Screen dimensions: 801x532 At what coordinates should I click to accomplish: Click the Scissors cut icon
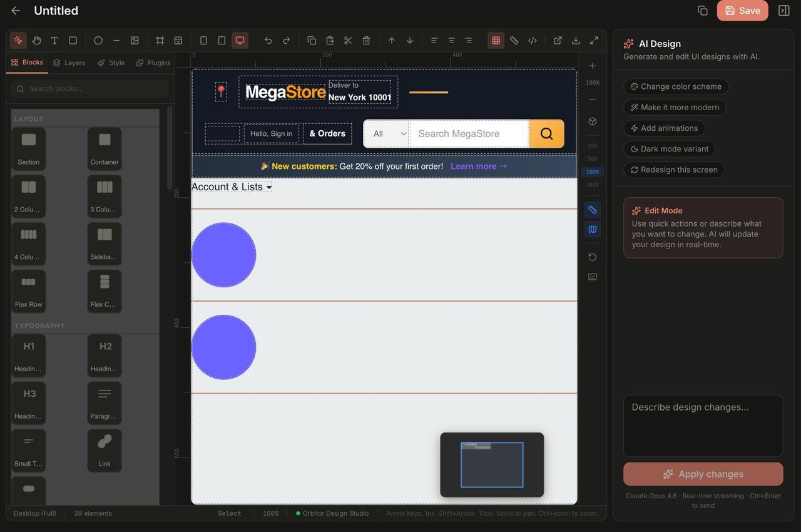coord(348,41)
